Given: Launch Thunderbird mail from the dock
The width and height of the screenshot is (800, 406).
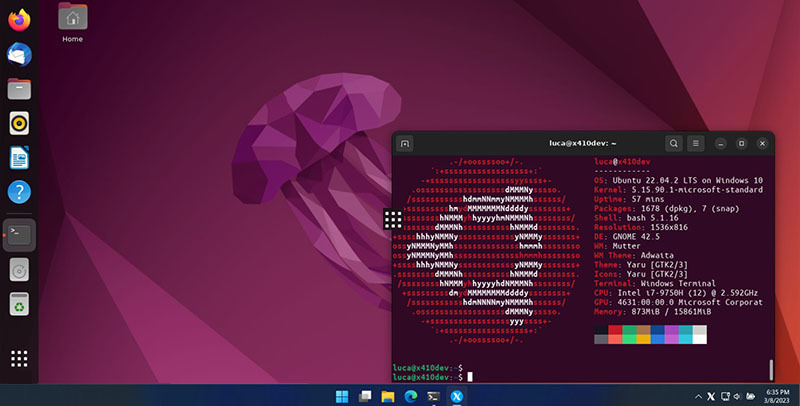Looking at the screenshot, I should tap(19, 55).
